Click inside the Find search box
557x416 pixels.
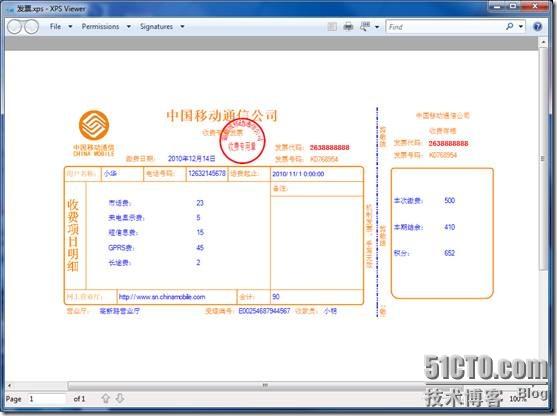coord(446,27)
